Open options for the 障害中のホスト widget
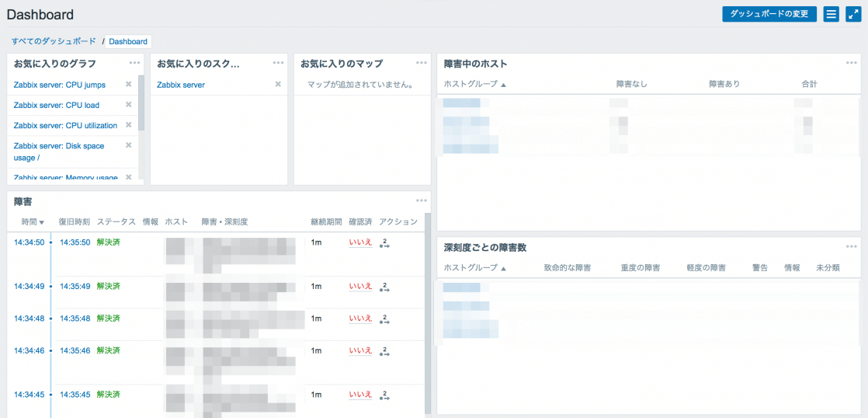The width and height of the screenshot is (868, 418). click(x=852, y=63)
